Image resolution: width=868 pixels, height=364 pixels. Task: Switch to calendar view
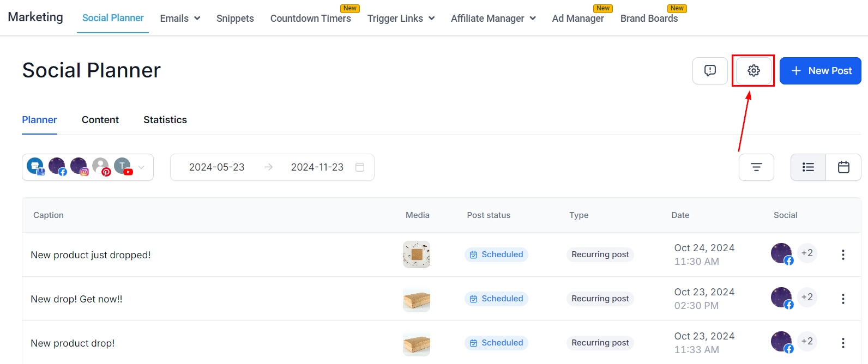[x=843, y=167]
